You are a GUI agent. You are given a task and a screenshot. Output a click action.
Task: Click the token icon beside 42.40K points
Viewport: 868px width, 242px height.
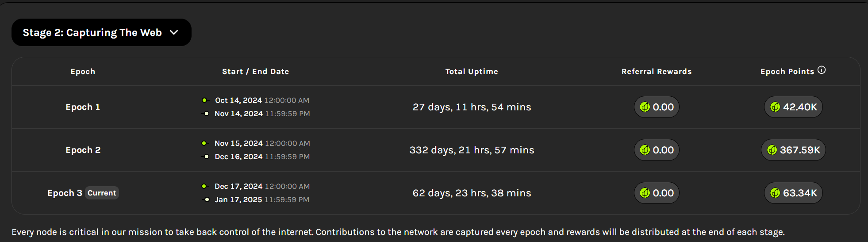775,107
